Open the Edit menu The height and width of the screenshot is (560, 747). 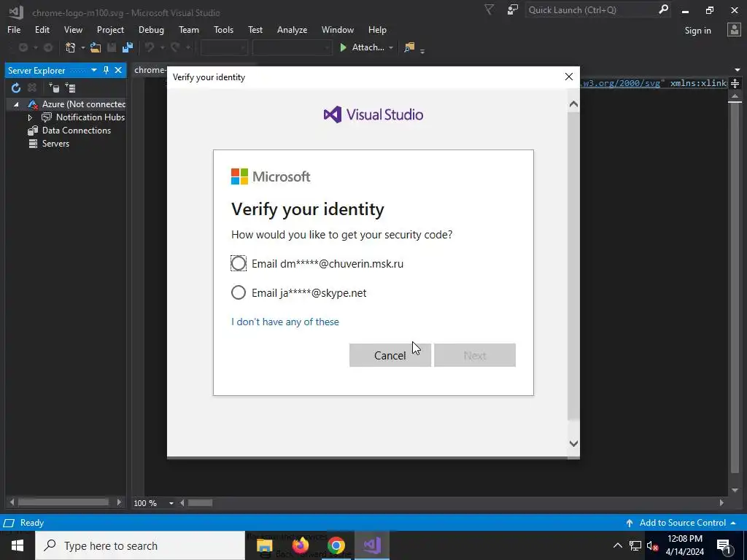point(42,29)
